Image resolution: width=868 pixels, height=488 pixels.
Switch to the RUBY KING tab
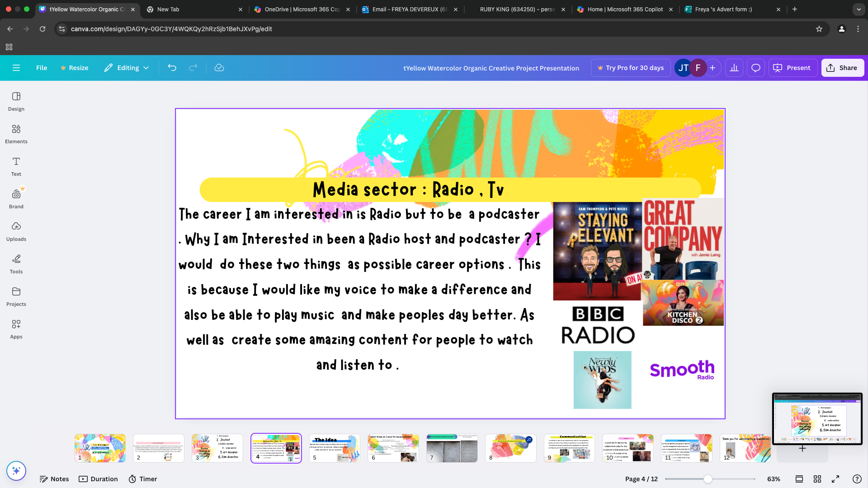[x=517, y=9]
